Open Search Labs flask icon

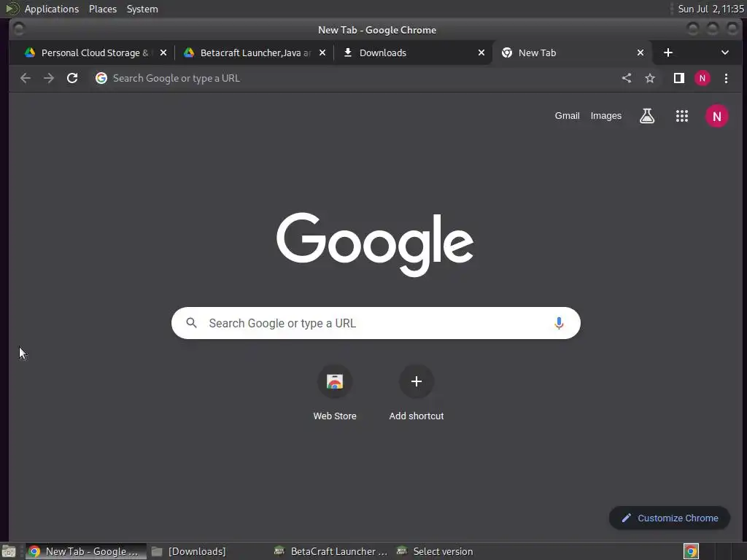tap(647, 116)
